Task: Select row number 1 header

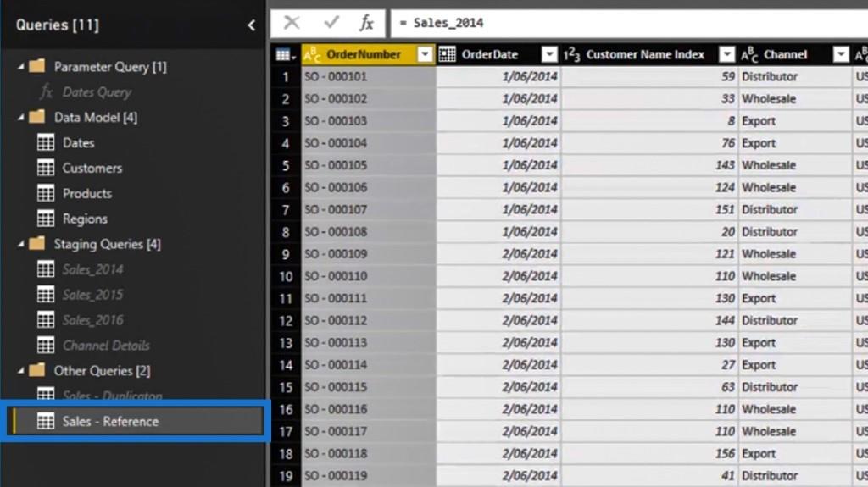Action: pos(286,76)
